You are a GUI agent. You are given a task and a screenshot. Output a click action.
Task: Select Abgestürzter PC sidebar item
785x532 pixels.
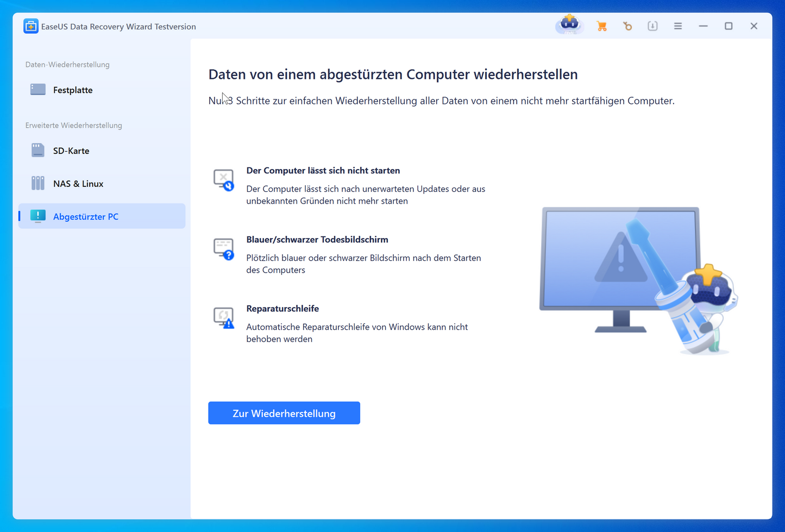pos(85,216)
